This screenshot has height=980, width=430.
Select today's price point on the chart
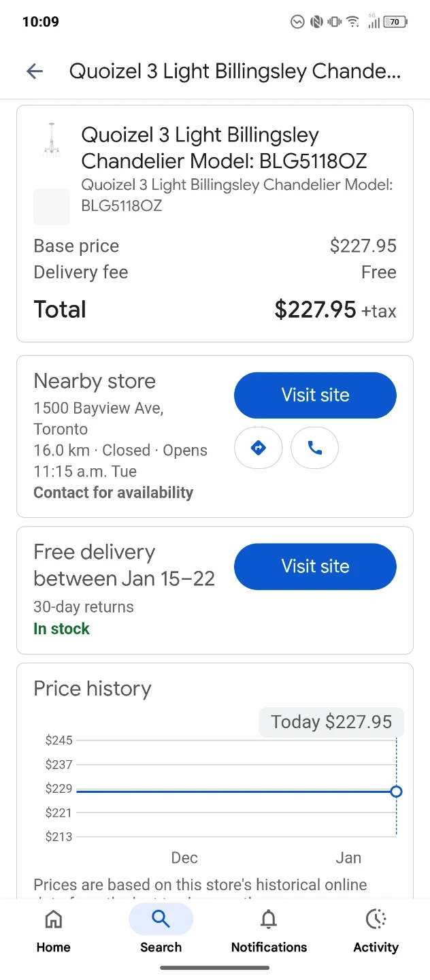[x=397, y=791]
